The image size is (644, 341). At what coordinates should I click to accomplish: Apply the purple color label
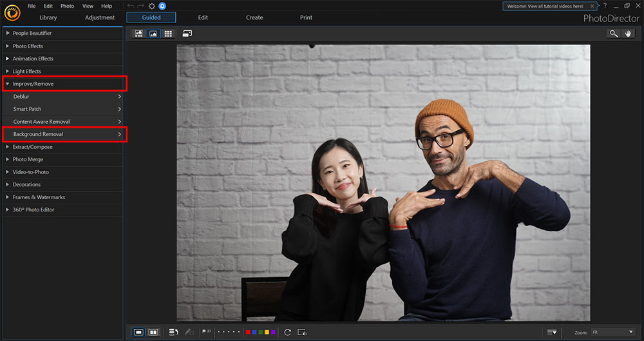272,332
